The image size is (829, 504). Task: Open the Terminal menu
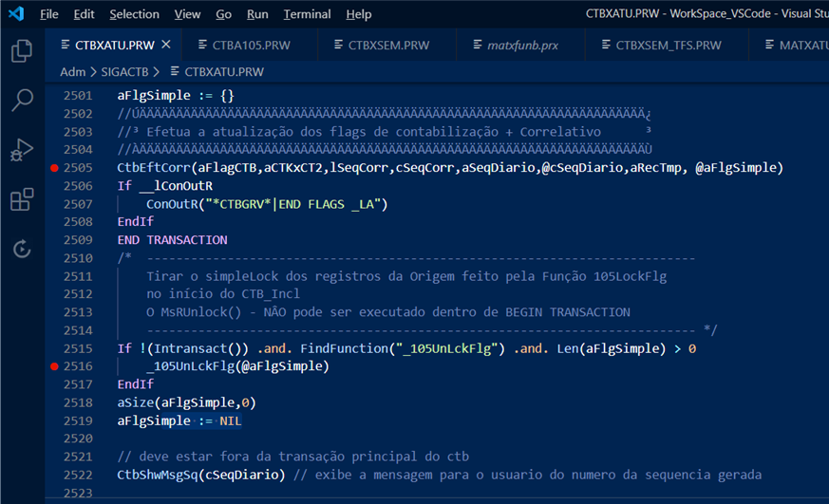pyautogui.click(x=307, y=14)
